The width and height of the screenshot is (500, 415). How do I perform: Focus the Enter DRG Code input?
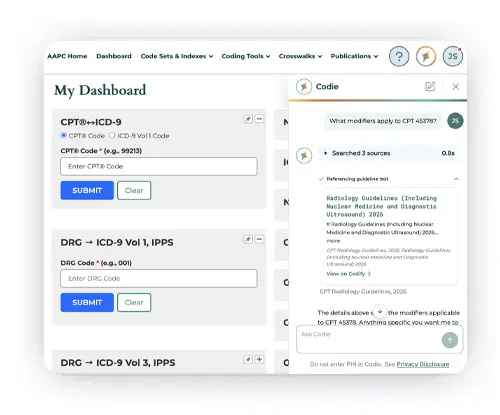click(x=159, y=278)
